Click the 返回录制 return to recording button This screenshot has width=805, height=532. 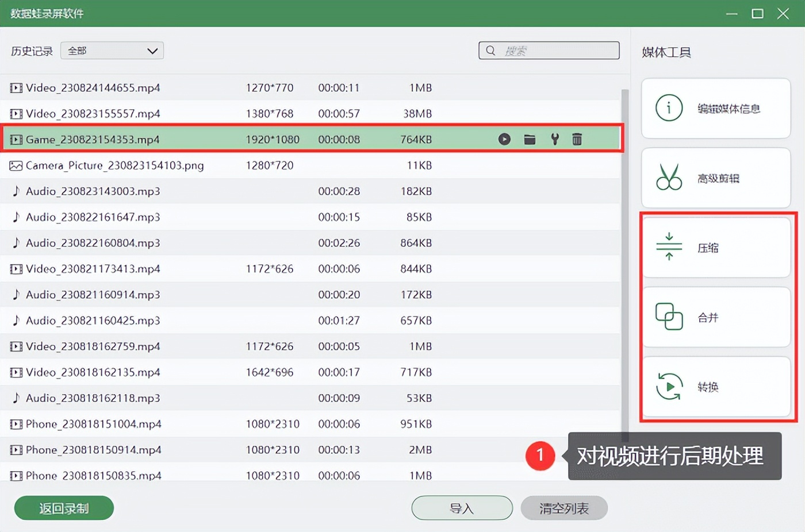point(63,508)
